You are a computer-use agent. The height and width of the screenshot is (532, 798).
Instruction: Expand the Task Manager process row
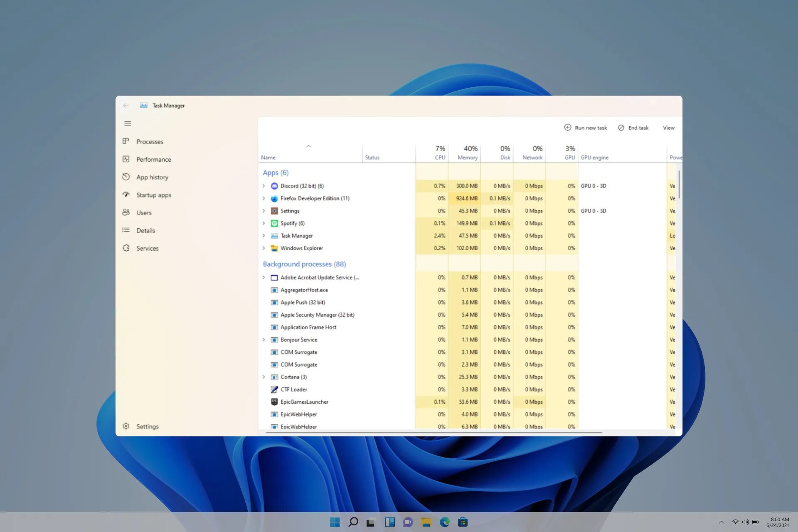(264, 236)
